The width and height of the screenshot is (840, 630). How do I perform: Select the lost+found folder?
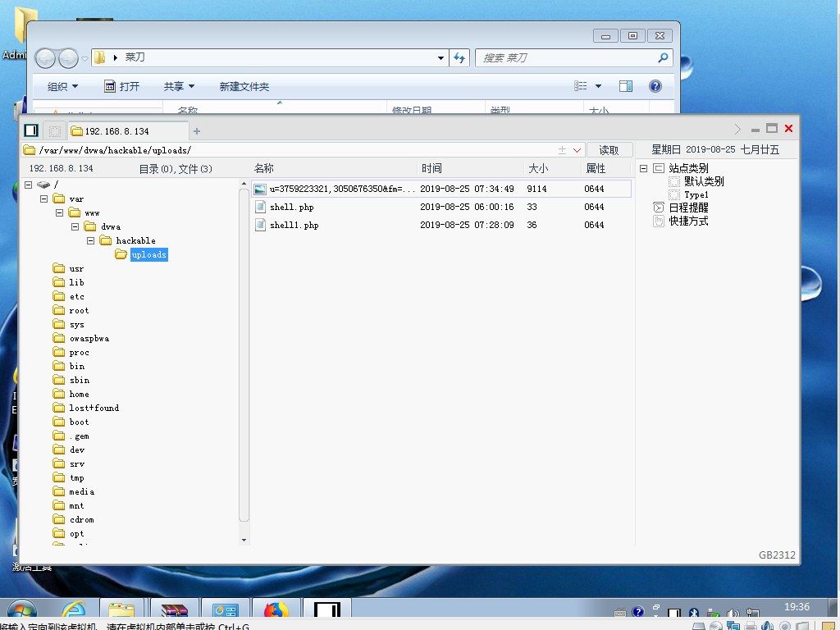[x=94, y=408]
